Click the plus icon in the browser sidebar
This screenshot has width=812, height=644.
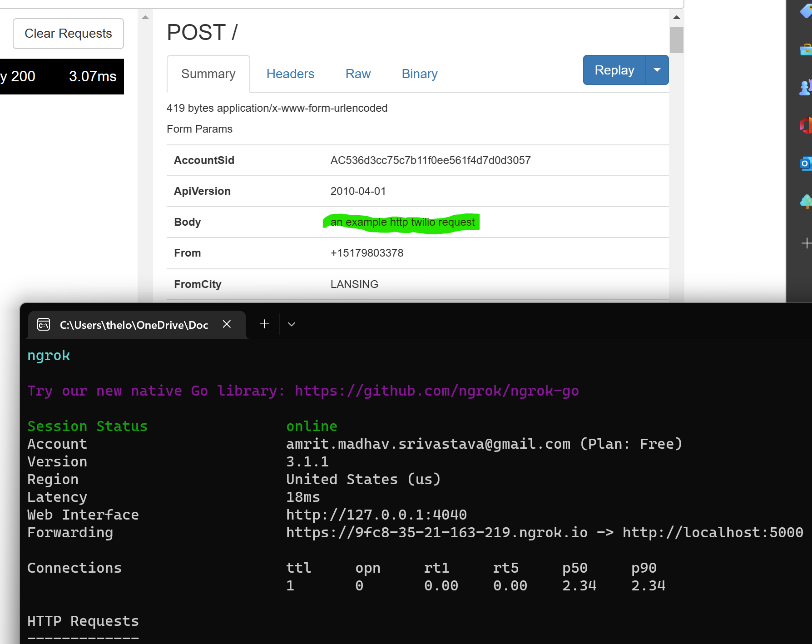[807, 243]
